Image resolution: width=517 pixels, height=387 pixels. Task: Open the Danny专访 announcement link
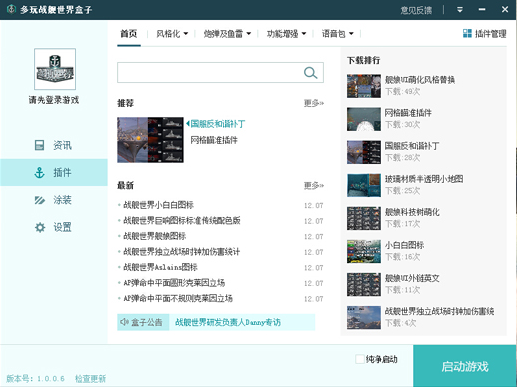[228, 322]
